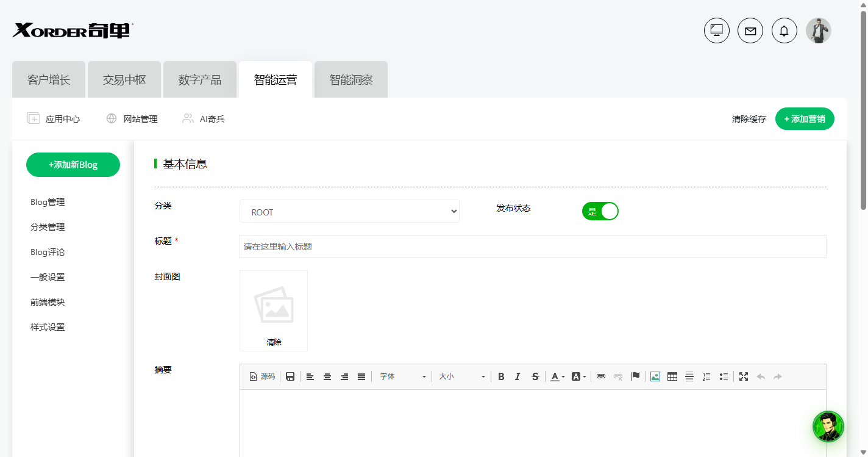Click the 封面图 image placeholder
Image resolution: width=868 pixels, height=457 pixels.
coord(274,305)
